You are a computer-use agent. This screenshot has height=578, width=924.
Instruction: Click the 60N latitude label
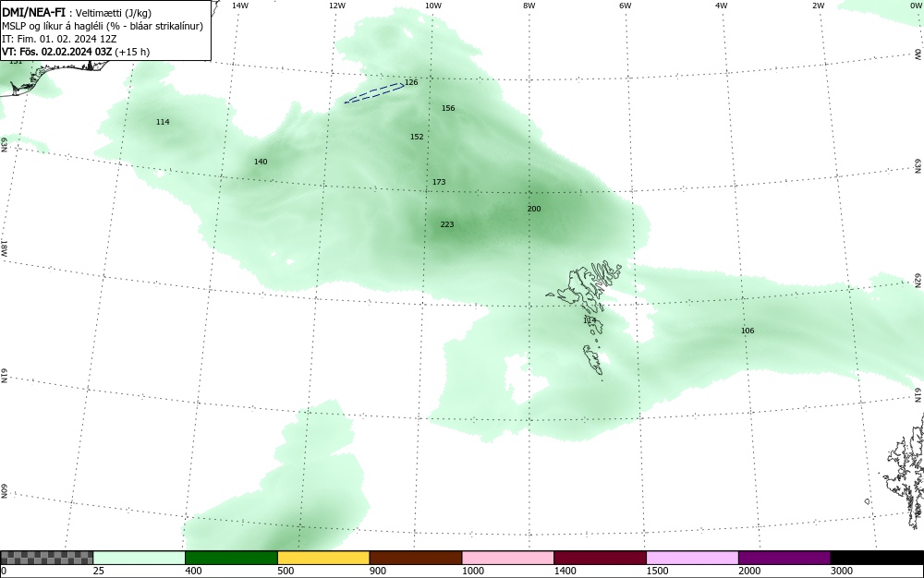[x=4, y=491]
